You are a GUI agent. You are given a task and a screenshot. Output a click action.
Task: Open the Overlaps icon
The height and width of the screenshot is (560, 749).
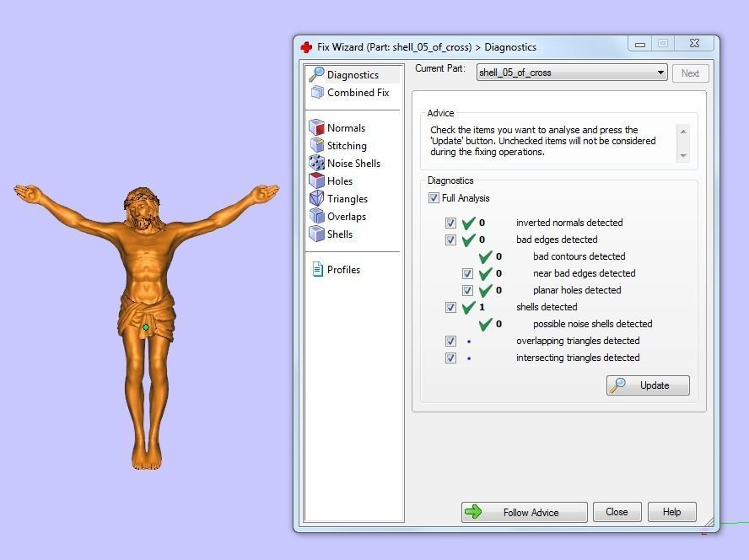[x=316, y=216]
